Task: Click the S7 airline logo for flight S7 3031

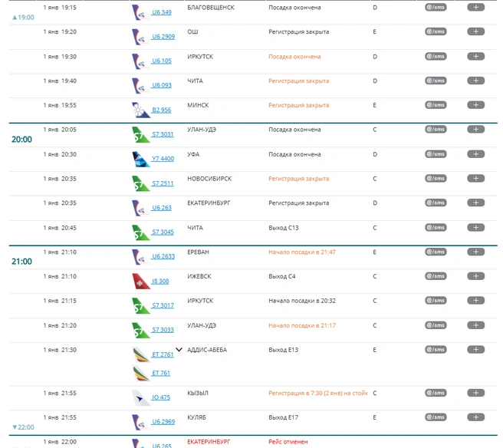Action: (140, 134)
